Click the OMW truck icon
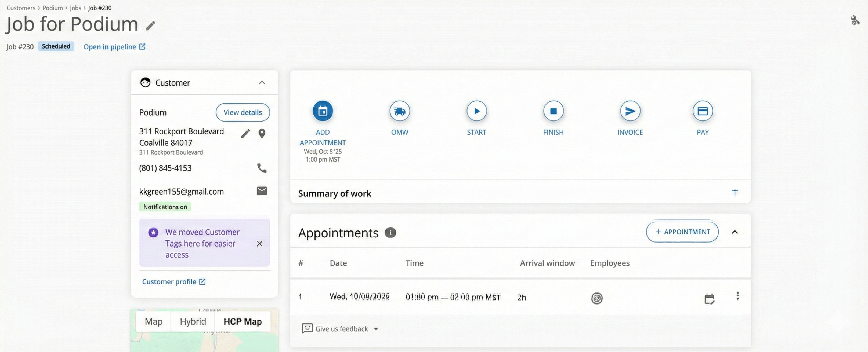Screen dimensions: 868x352 (x=399, y=111)
